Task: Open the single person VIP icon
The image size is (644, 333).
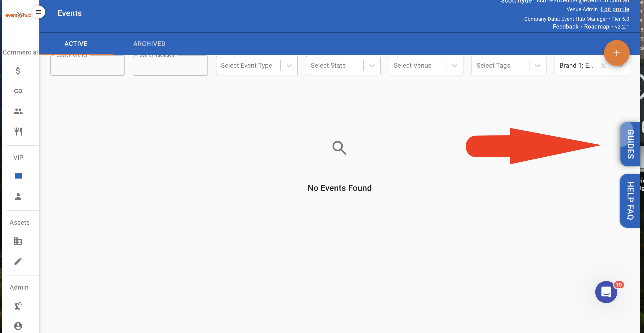Action: 18,196
